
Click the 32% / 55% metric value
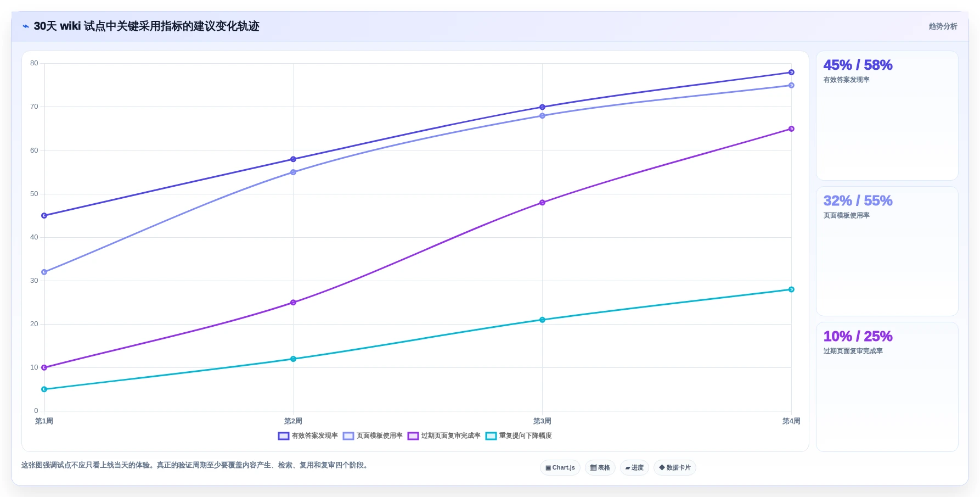pyautogui.click(x=858, y=201)
